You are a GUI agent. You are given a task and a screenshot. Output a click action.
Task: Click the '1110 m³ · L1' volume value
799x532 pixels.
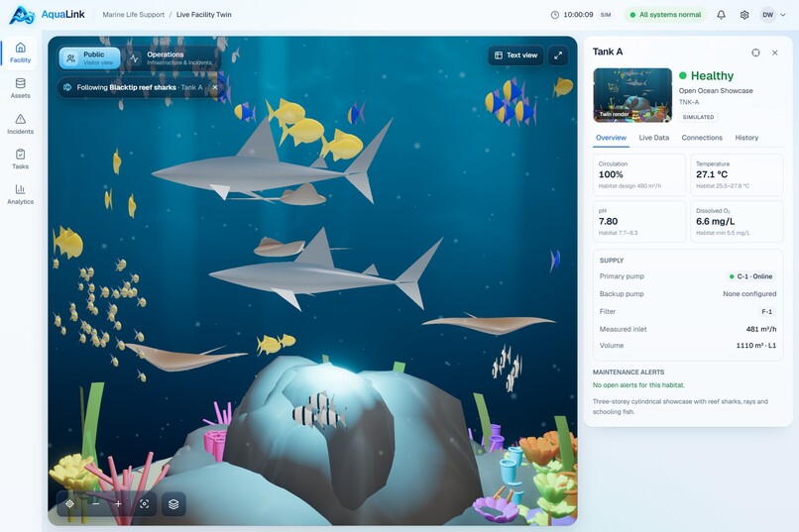[756, 346]
